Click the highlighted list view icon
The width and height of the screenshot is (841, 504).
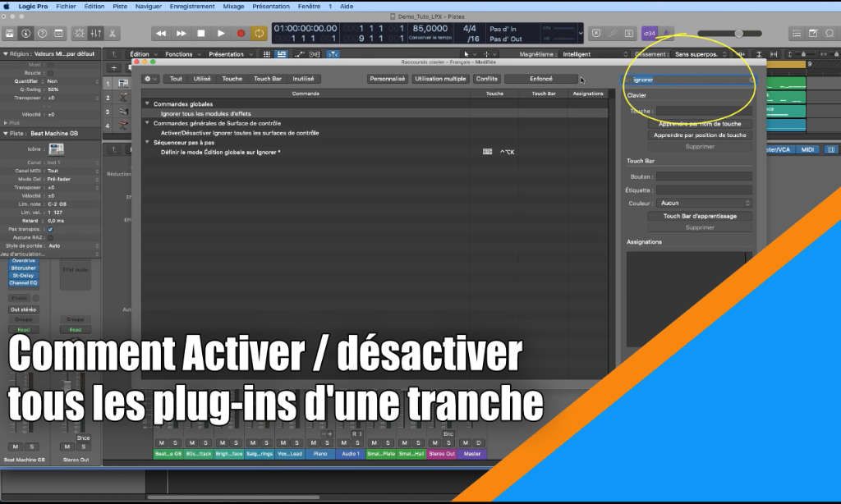[281, 54]
